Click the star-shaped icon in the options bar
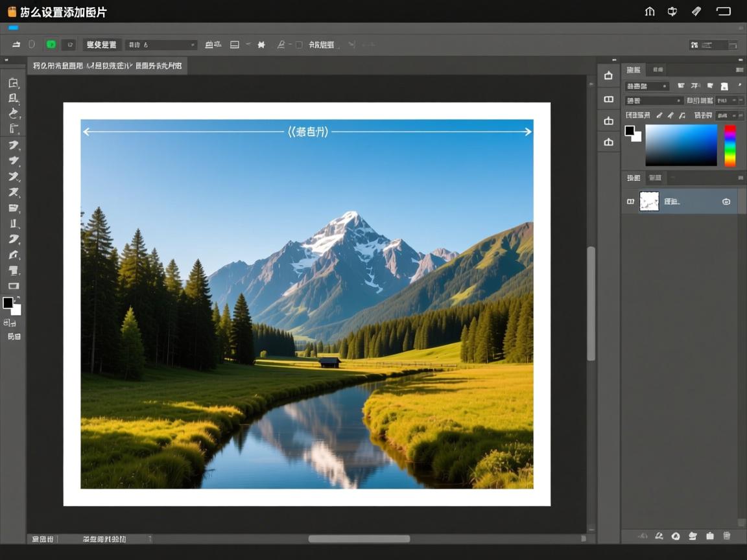The width and height of the screenshot is (747, 560). [261, 45]
